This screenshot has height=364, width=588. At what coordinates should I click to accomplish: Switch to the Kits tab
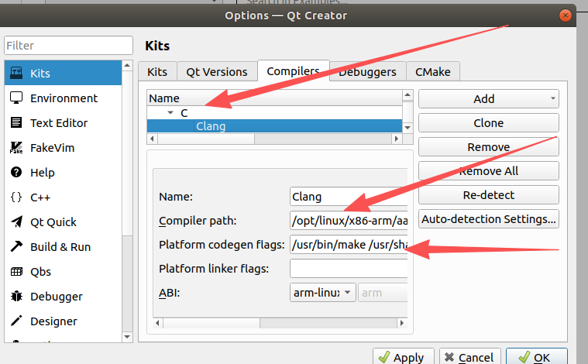pyautogui.click(x=157, y=71)
